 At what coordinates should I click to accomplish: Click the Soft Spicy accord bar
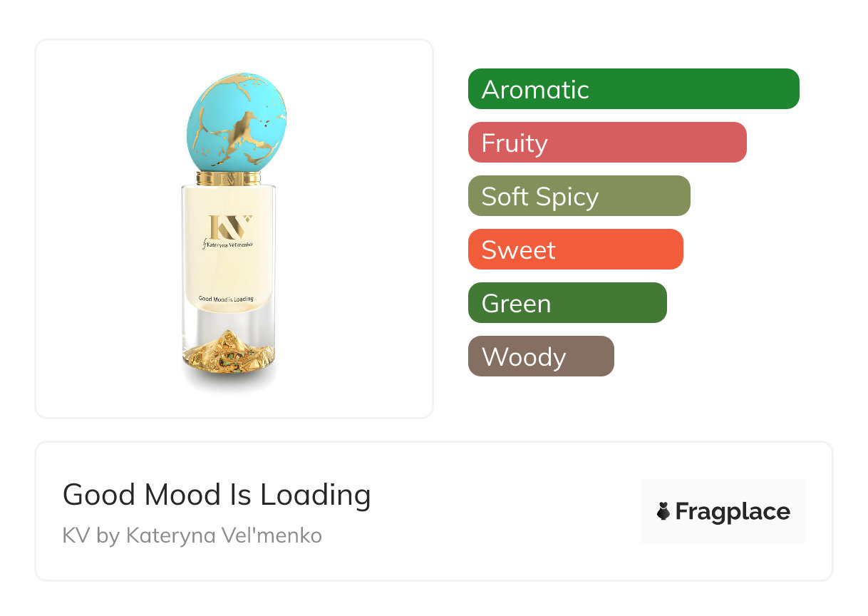click(579, 196)
